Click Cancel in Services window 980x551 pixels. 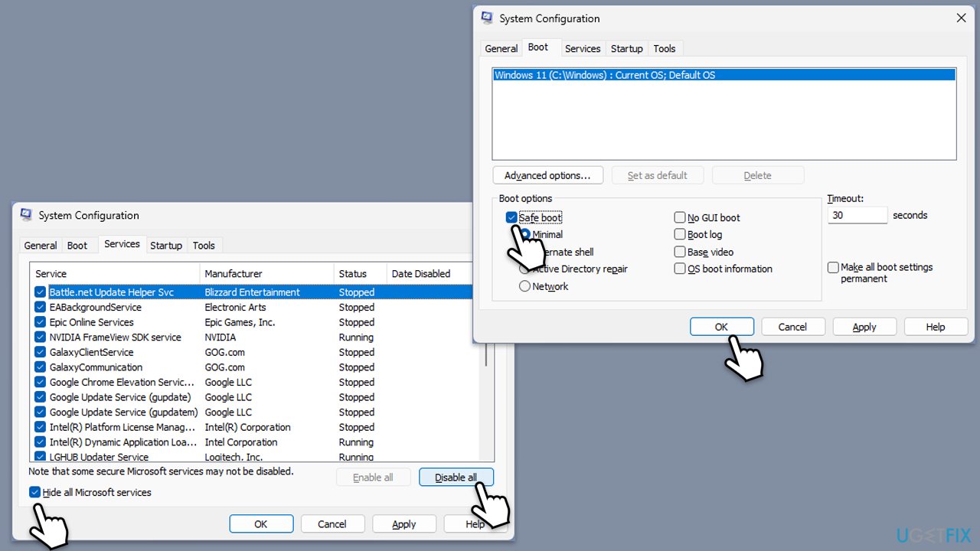[x=332, y=524]
